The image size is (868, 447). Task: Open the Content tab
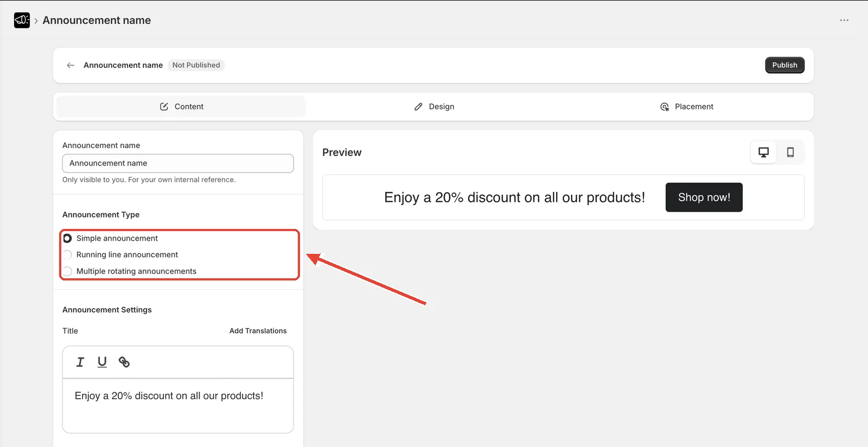click(181, 107)
